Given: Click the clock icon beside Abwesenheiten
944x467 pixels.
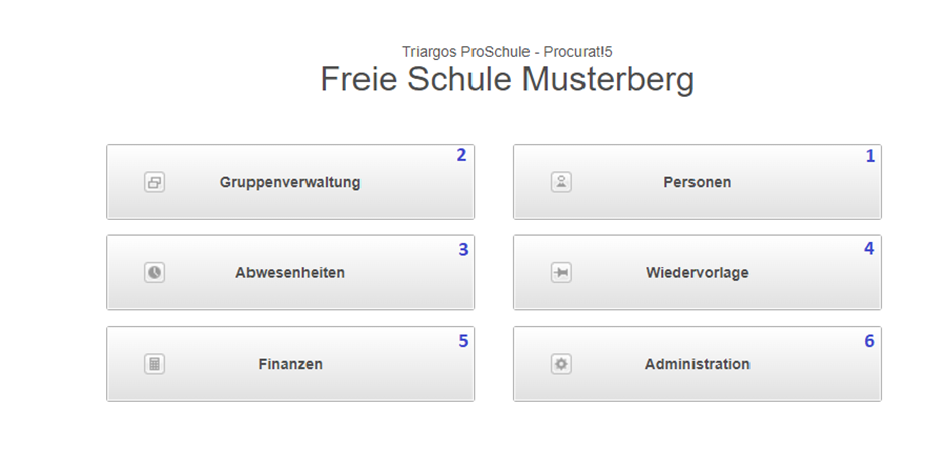Looking at the screenshot, I should tap(154, 272).
